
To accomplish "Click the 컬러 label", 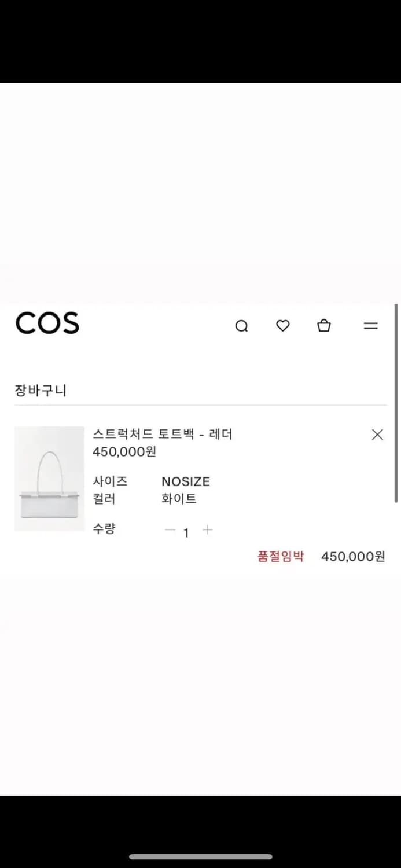I will pyautogui.click(x=104, y=498).
